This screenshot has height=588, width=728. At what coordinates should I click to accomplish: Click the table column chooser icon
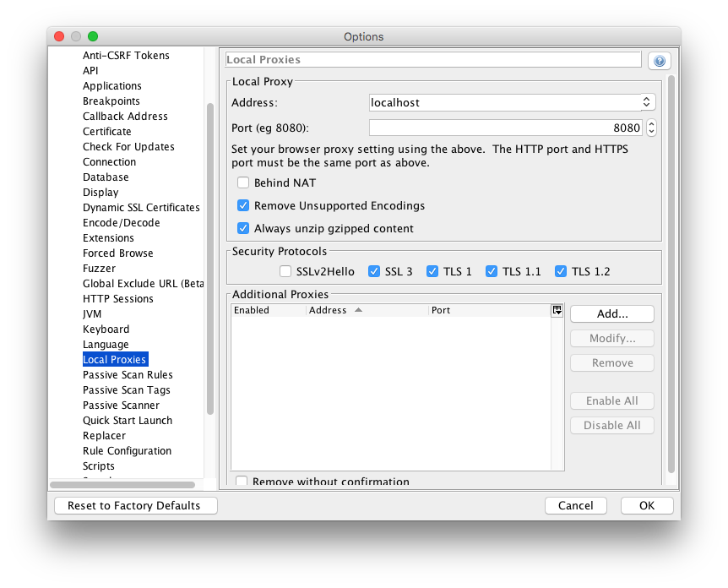pos(557,310)
